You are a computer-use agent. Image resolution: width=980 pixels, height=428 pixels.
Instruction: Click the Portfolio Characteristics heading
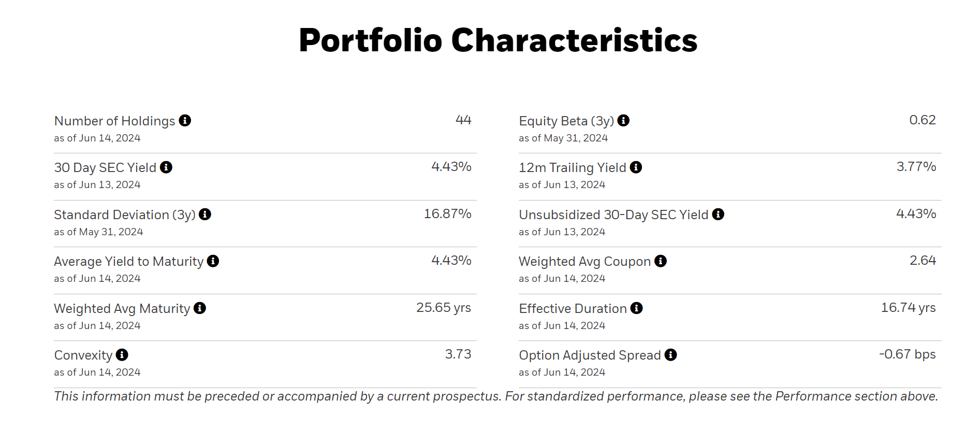498,40
